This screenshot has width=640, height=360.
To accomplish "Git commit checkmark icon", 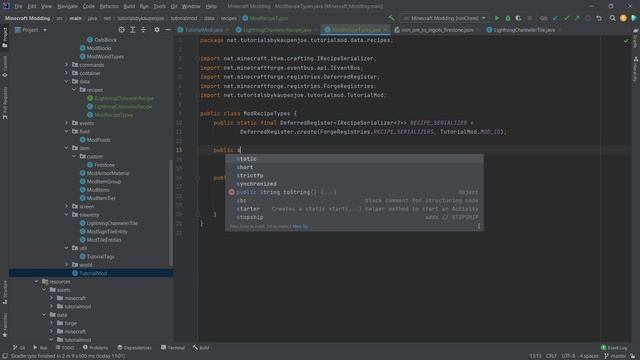I will click(567, 18).
